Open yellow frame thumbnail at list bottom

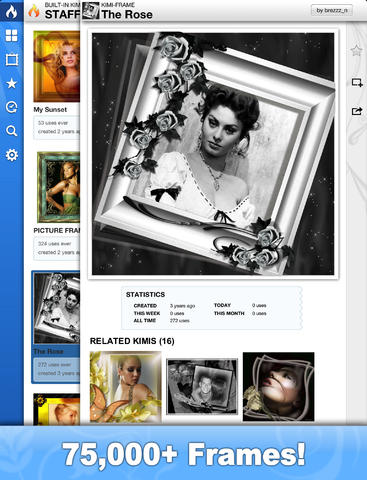[57, 409]
